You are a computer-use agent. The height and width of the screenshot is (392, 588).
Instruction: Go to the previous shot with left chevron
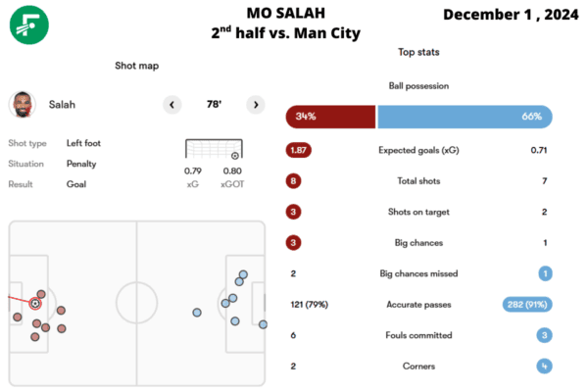click(172, 105)
